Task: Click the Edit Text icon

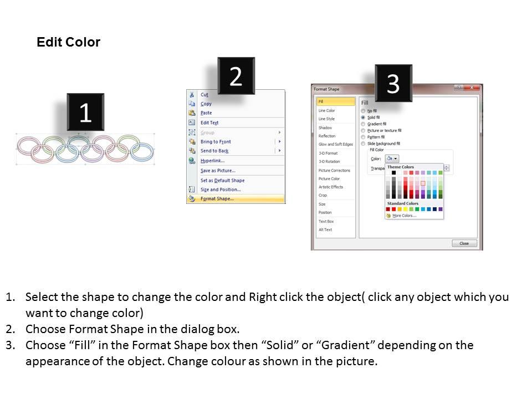Action: 192,122
